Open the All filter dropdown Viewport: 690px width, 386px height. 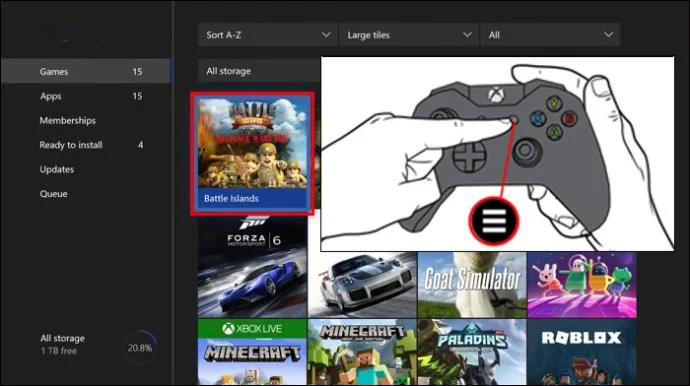point(550,35)
